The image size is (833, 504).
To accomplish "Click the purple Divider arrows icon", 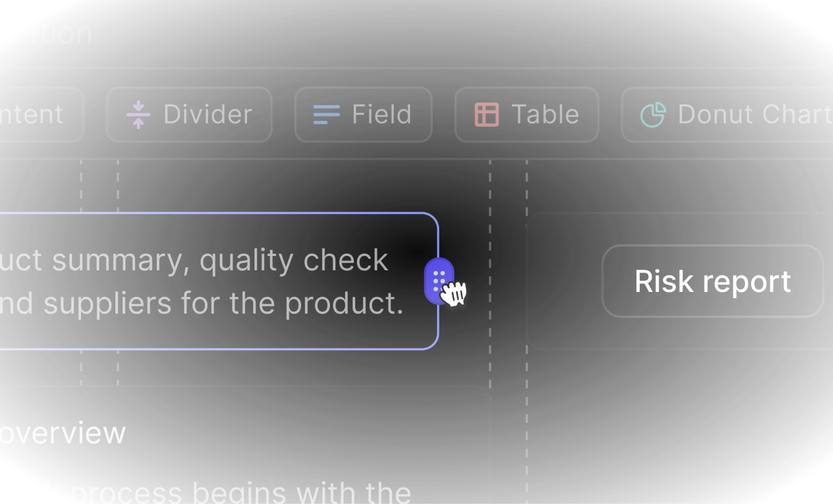I will click(138, 114).
